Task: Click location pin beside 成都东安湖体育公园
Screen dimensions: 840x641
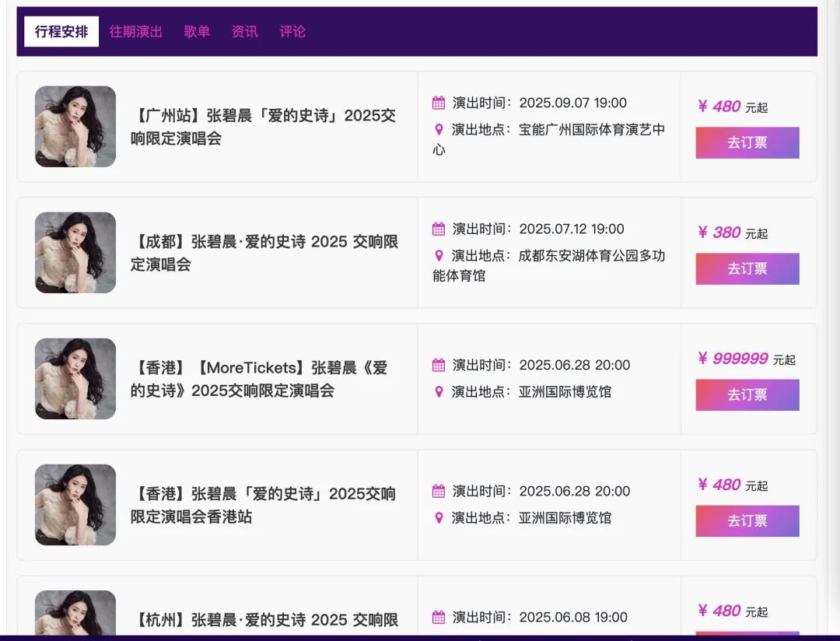Action: tap(439, 256)
